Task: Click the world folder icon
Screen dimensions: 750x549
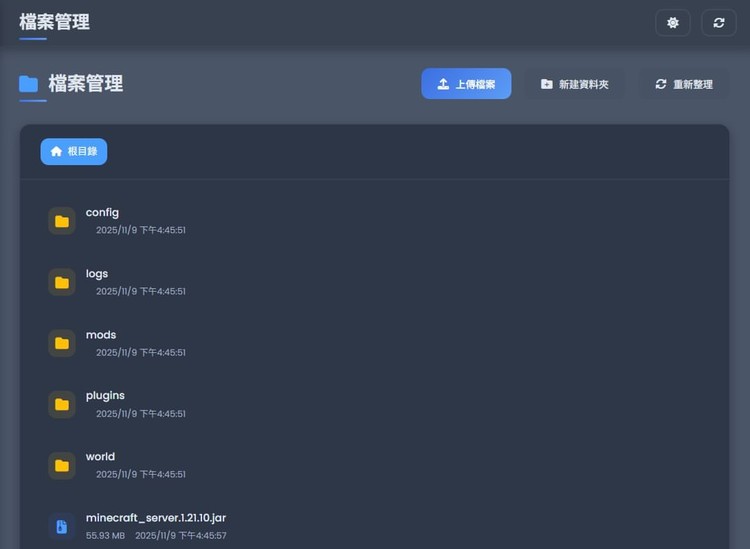Action: 62,466
